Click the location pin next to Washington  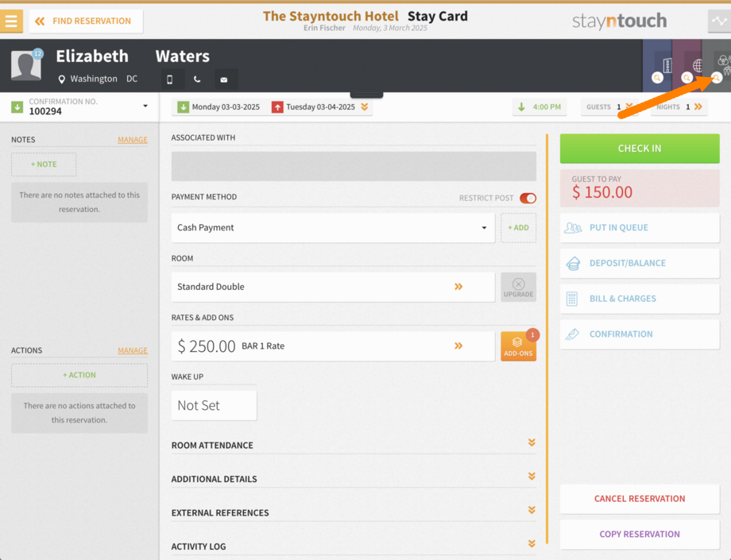tap(61, 79)
